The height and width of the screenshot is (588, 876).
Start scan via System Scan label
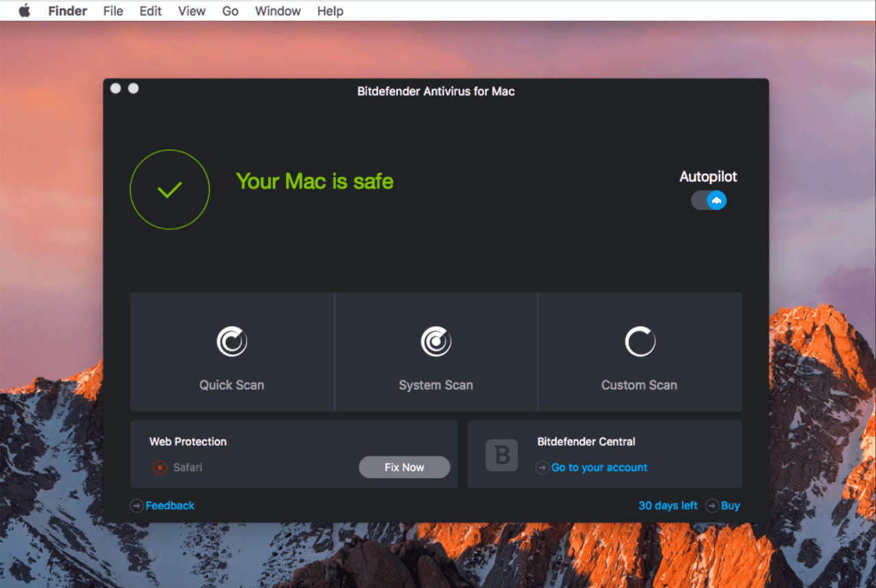(x=436, y=385)
